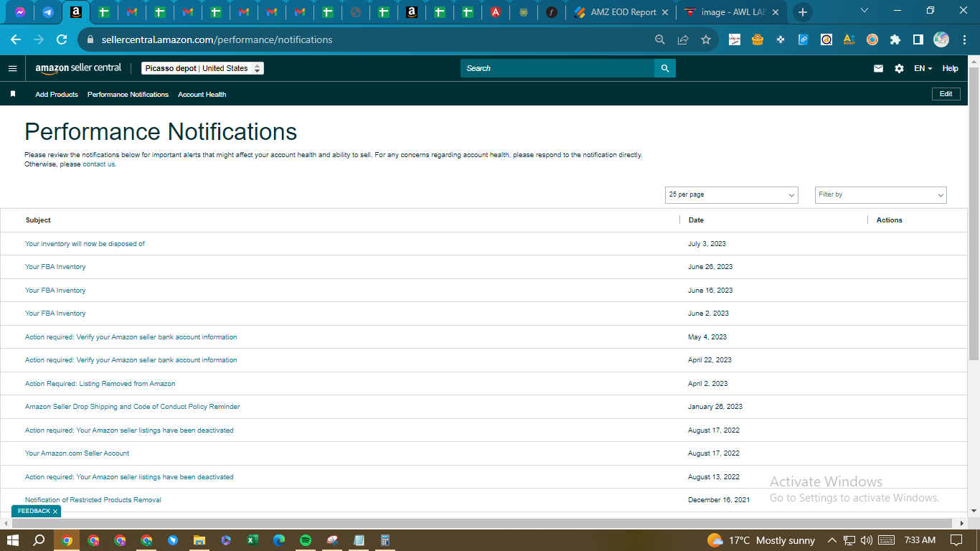980x551 pixels.
Task: Click the Amazon Seller Central logo
Action: [x=78, y=68]
